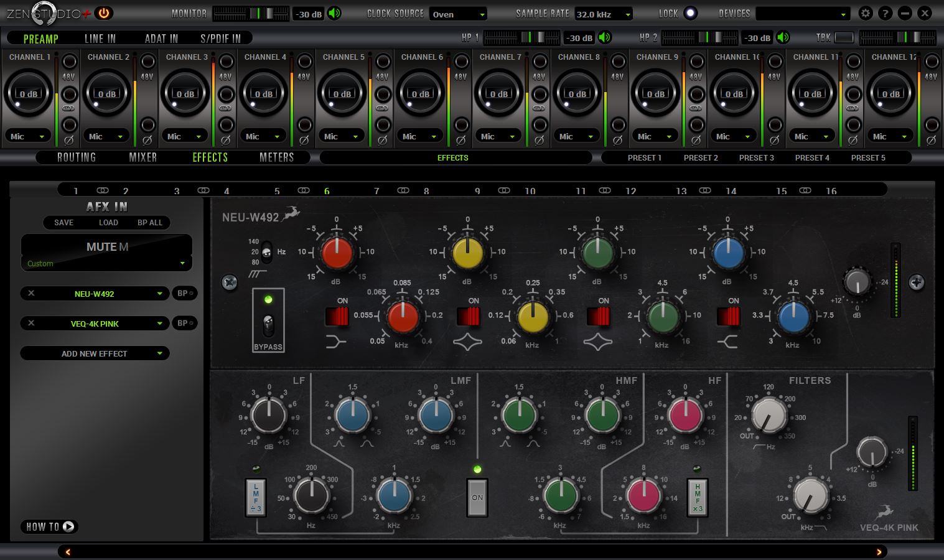The height and width of the screenshot is (560, 944).
Task: Open the Mixer tab
Action: [143, 157]
